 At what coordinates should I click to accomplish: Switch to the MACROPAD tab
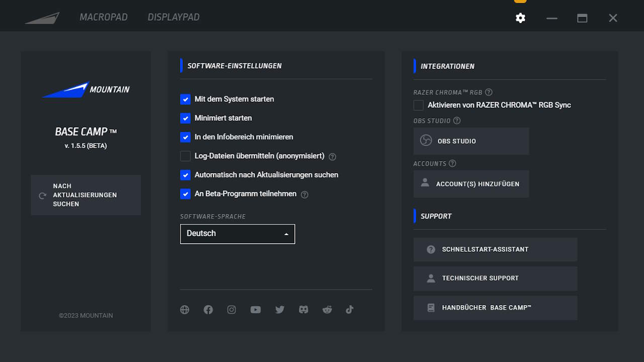(104, 17)
